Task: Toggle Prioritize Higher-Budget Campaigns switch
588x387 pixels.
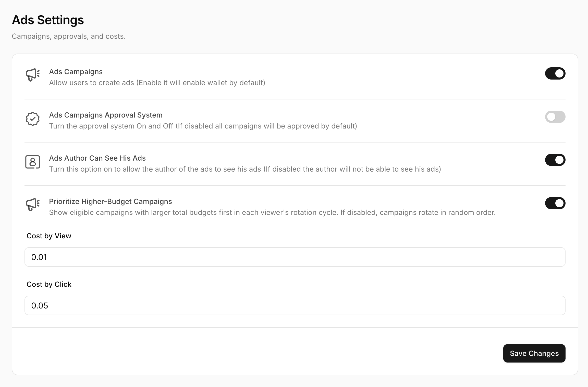Action: click(555, 203)
